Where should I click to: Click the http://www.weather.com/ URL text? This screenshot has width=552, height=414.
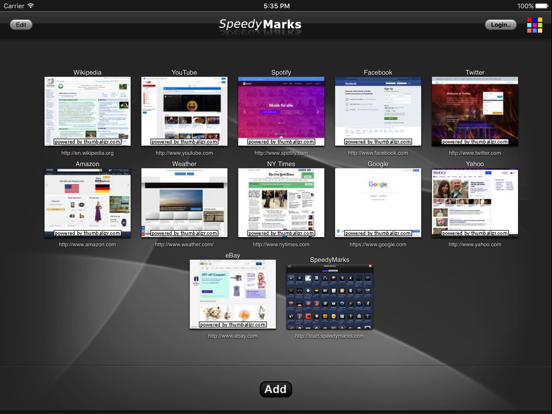pyautogui.click(x=184, y=245)
